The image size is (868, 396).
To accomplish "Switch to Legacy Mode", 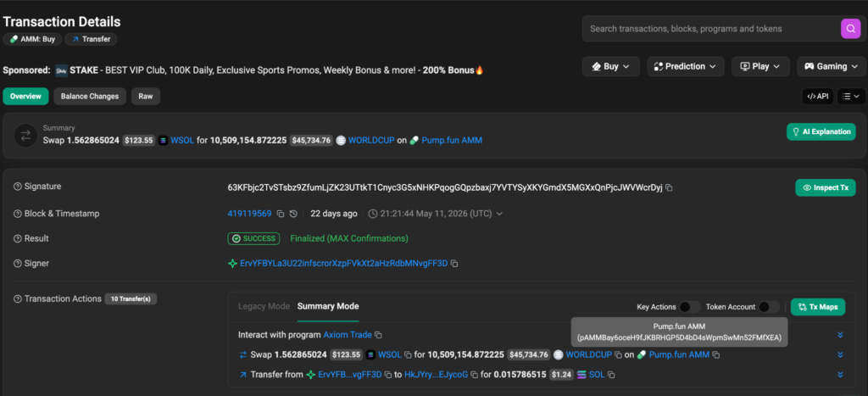I will pos(264,306).
